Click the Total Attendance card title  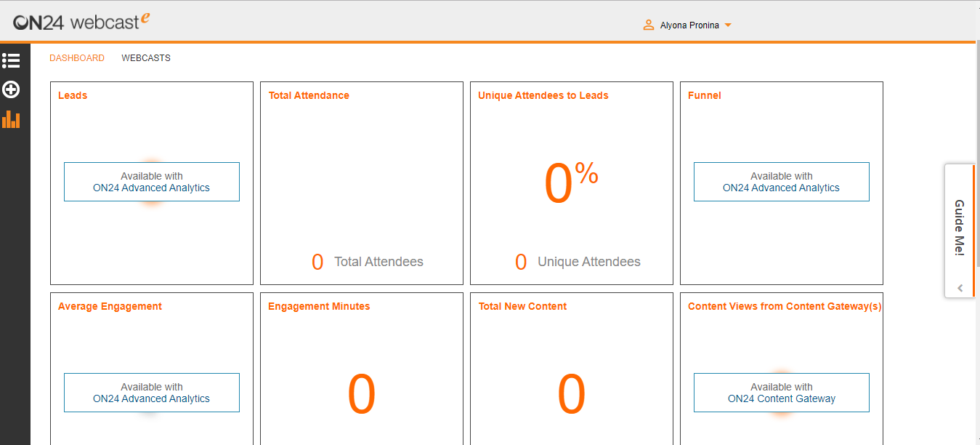coord(309,95)
